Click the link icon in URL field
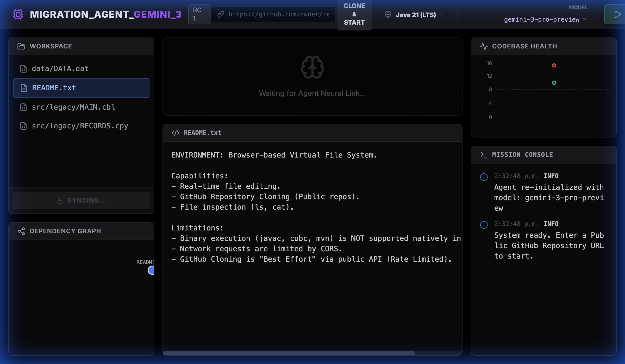625x364 pixels. click(221, 14)
